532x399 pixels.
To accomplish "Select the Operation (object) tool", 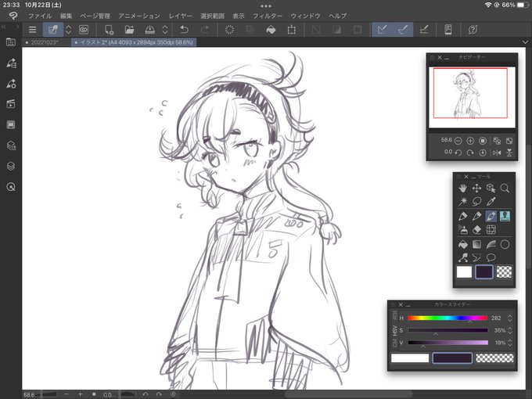I will coord(491,188).
